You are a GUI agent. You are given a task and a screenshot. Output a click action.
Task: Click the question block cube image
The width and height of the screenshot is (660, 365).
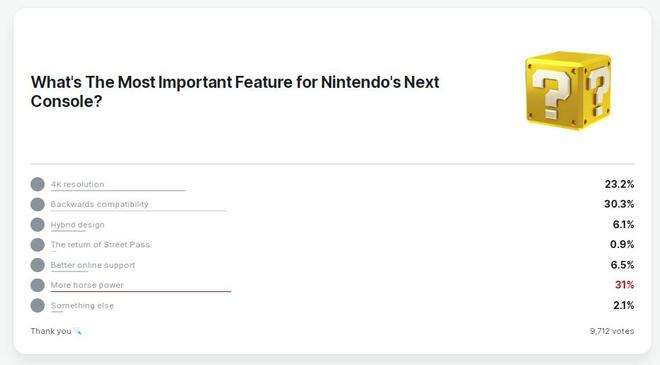568,91
